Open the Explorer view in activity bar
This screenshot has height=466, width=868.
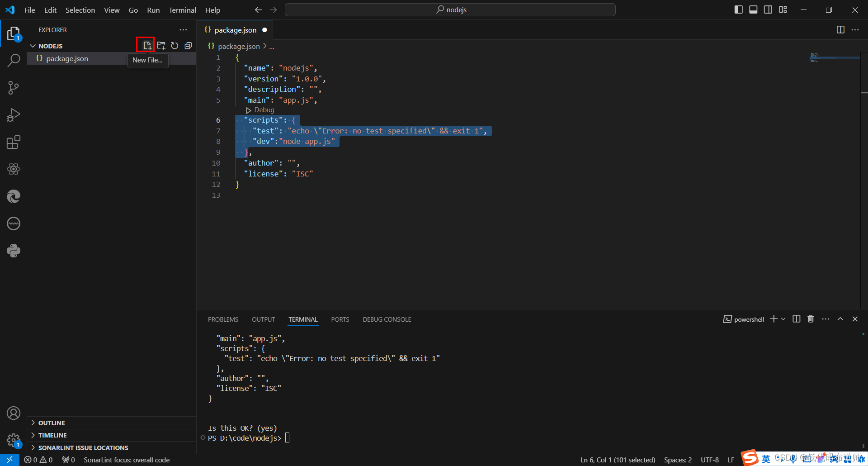point(14,33)
